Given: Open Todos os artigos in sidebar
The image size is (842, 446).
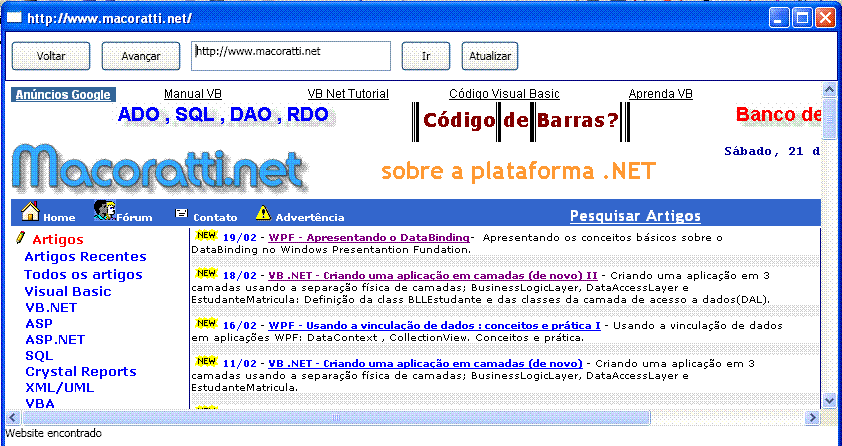Looking at the screenshot, I should click(x=83, y=274).
